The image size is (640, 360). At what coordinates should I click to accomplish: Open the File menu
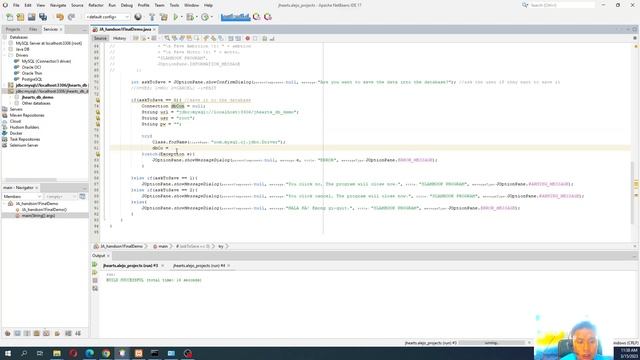(x=16, y=5)
